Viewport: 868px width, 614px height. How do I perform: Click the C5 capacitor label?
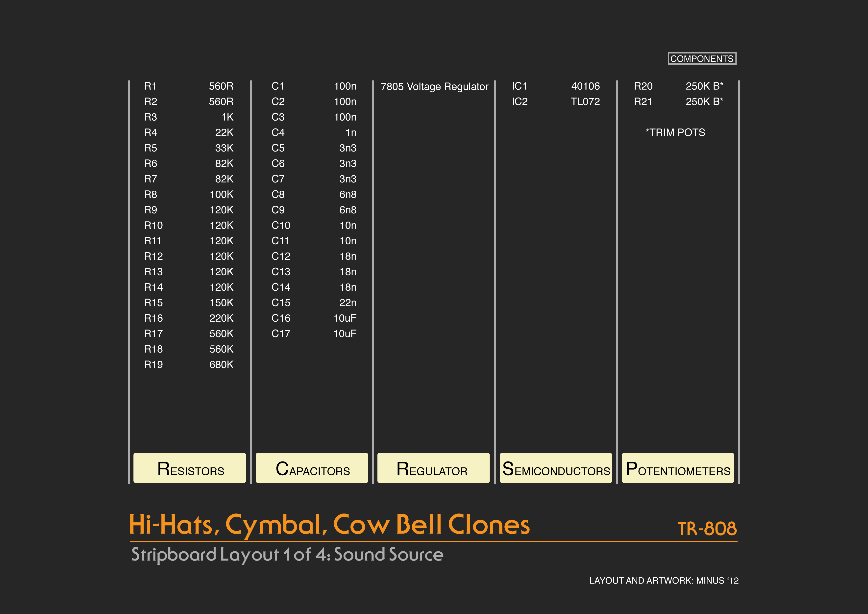(x=278, y=148)
